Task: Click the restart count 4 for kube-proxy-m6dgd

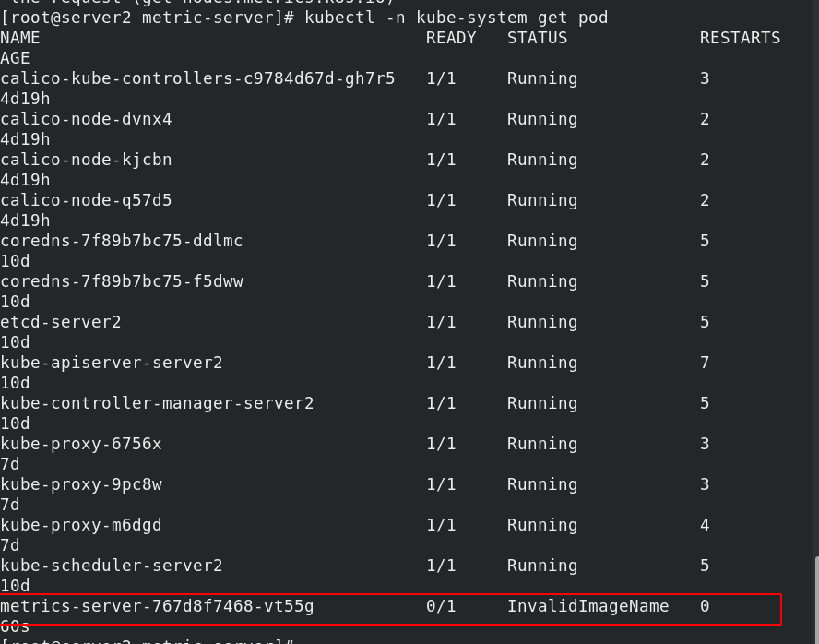Action: point(705,525)
